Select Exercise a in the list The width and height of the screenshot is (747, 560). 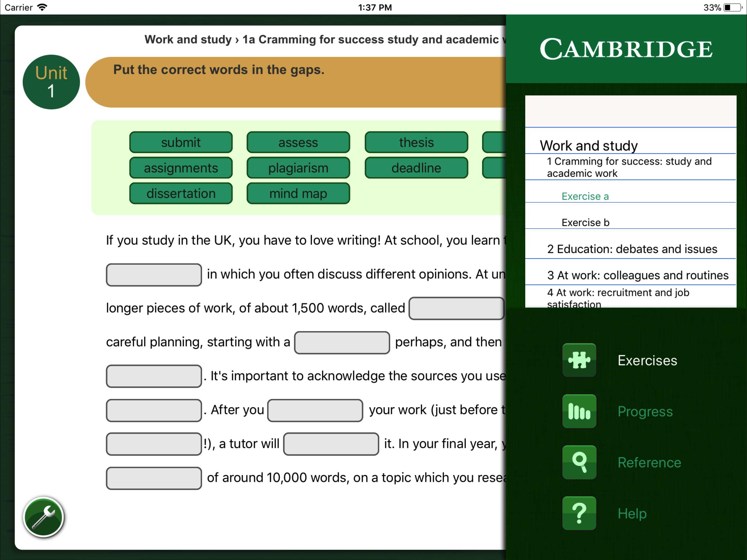(585, 196)
